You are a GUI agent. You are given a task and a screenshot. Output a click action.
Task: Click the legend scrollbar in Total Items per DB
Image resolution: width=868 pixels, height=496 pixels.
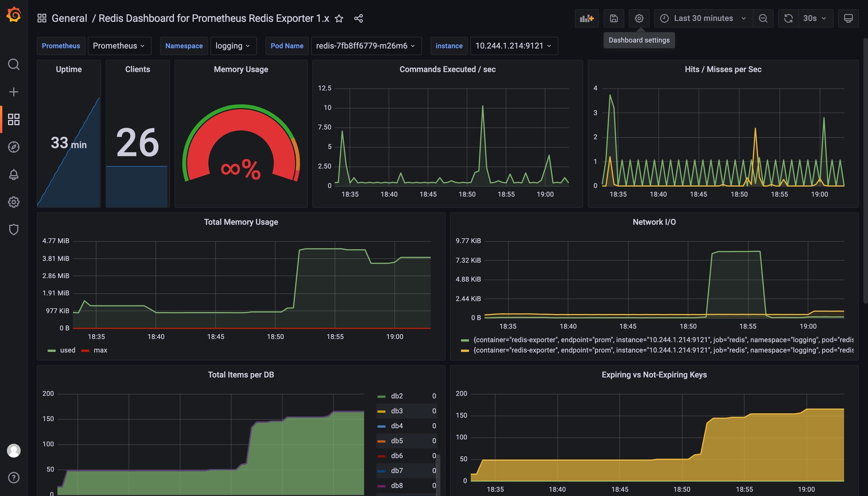(438, 474)
